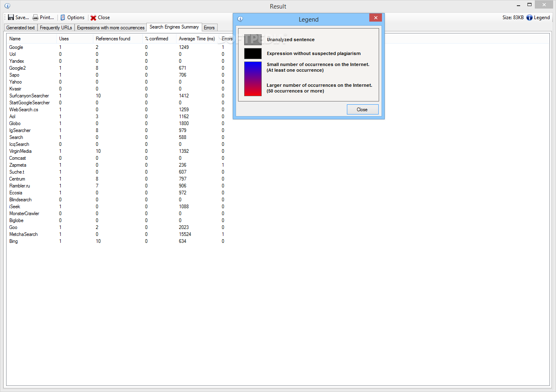Image resolution: width=556 pixels, height=392 pixels.
Task: Open Expressions with more occurrences tab
Action: click(110, 28)
